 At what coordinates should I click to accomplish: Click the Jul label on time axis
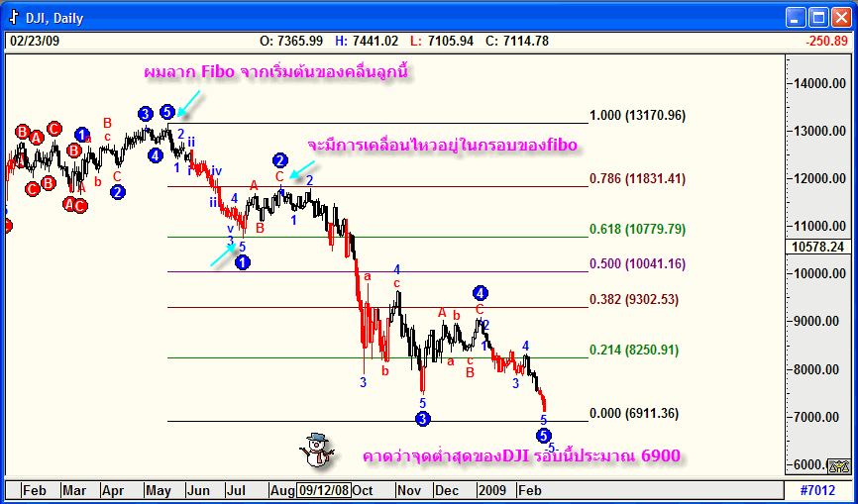click(x=237, y=490)
